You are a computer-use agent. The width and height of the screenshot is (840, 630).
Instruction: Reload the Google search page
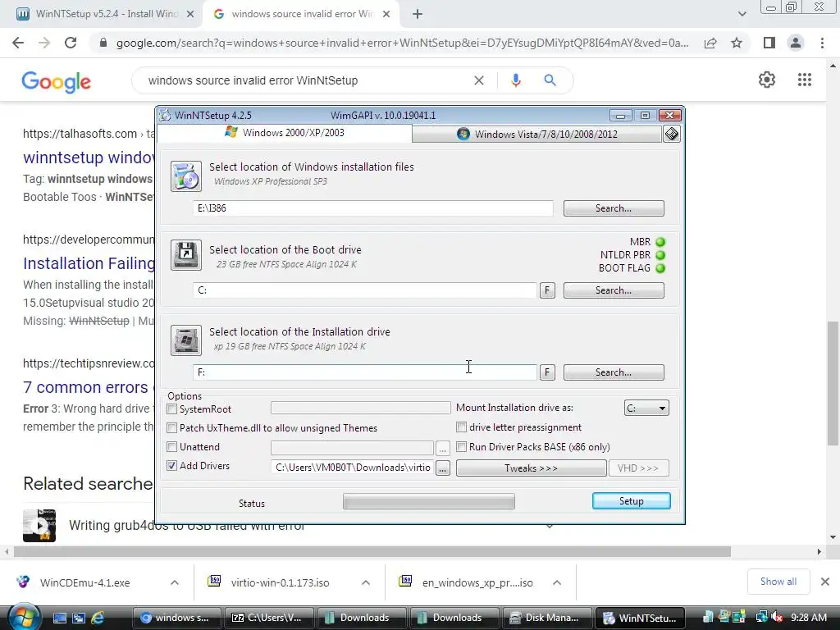71,43
